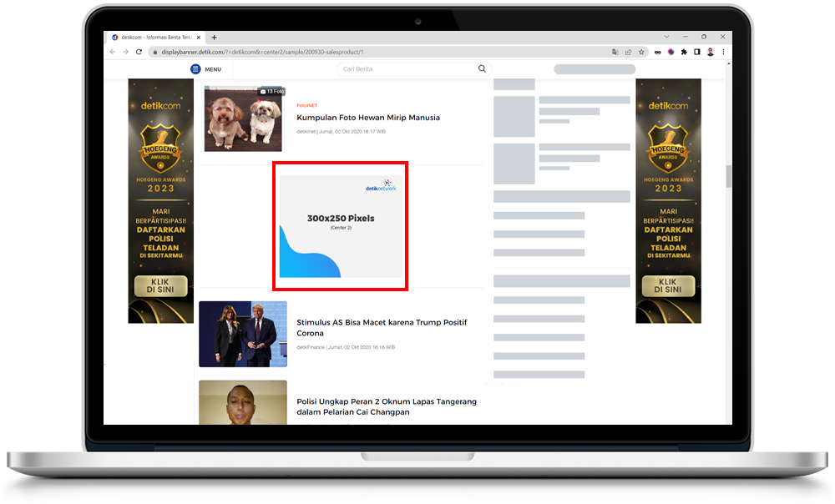The height and width of the screenshot is (504, 835).
Task: Open Stimulus AS Bisa Macet article headline
Action: (382, 327)
